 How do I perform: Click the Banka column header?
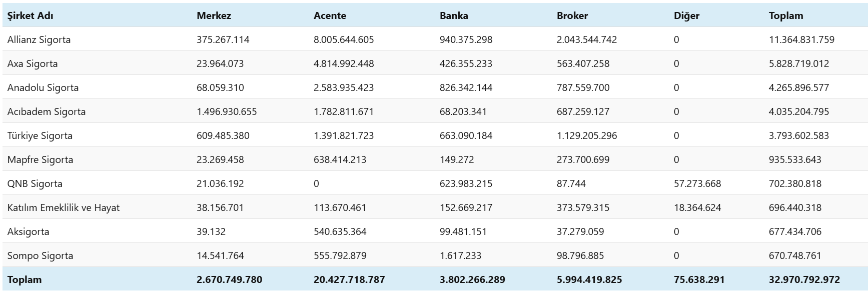[454, 15]
